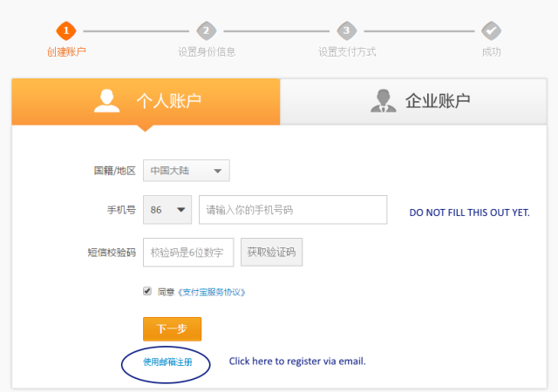Toggle the 同意 agreement checkbox
558x392 pixels.
coord(147,291)
